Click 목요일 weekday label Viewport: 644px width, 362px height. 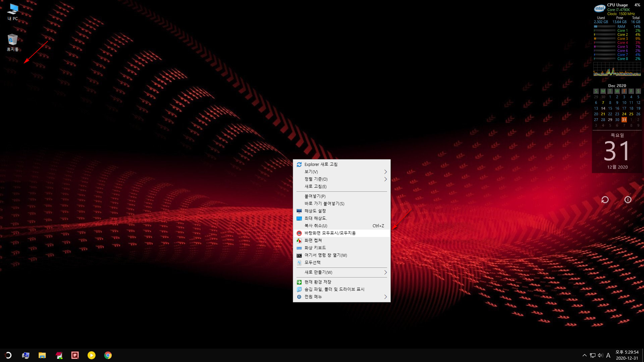coord(617,135)
